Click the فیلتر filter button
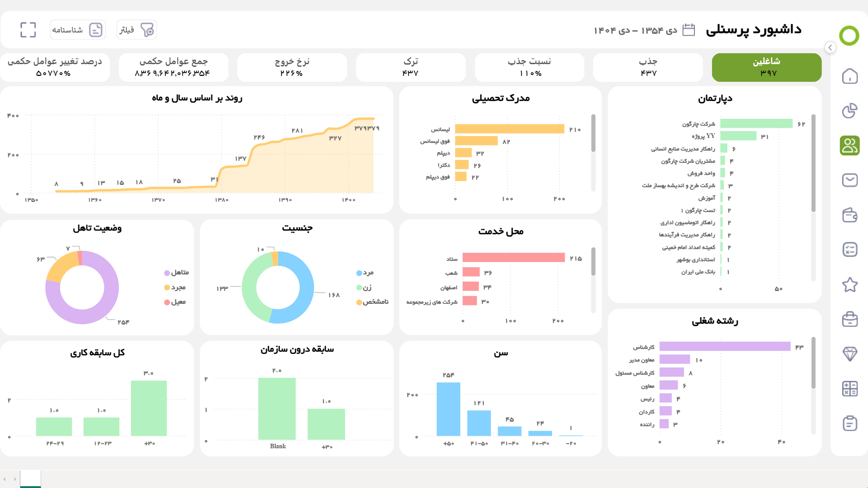 point(137,30)
